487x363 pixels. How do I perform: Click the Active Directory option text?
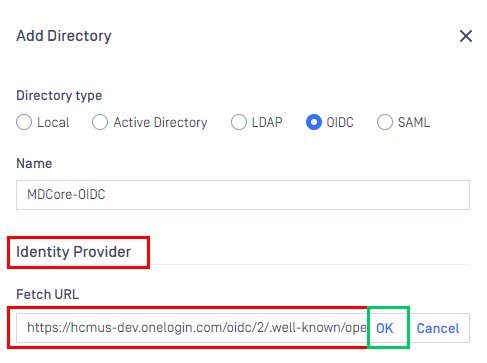click(160, 122)
